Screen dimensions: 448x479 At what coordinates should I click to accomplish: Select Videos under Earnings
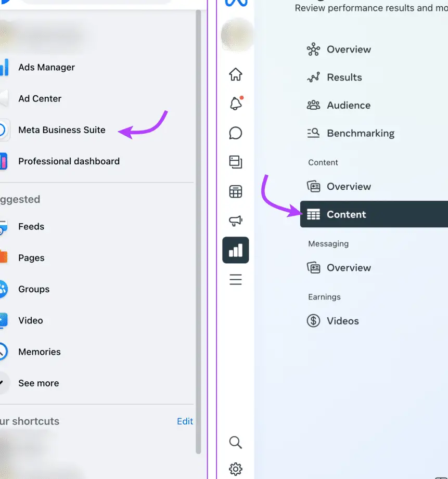(x=342, y=321)
